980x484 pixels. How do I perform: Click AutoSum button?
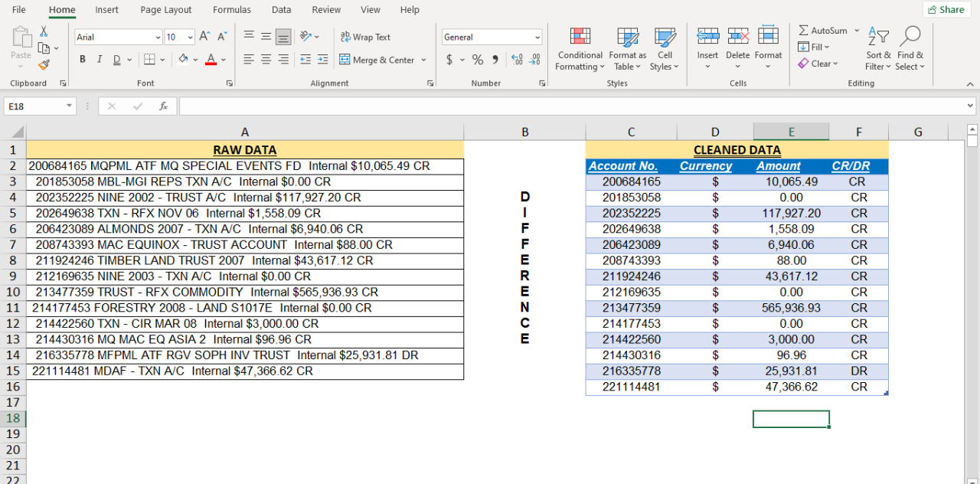[x=823, y=31]
